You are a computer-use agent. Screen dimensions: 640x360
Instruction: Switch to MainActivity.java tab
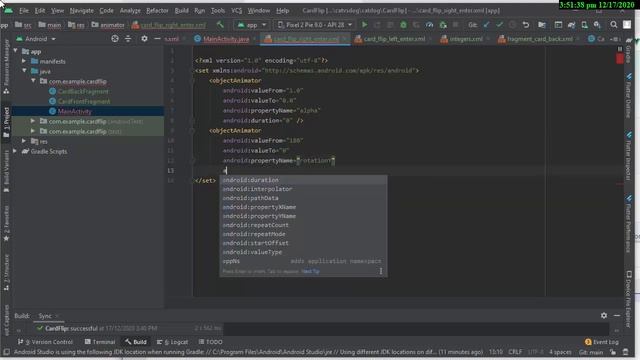[226, 39]
